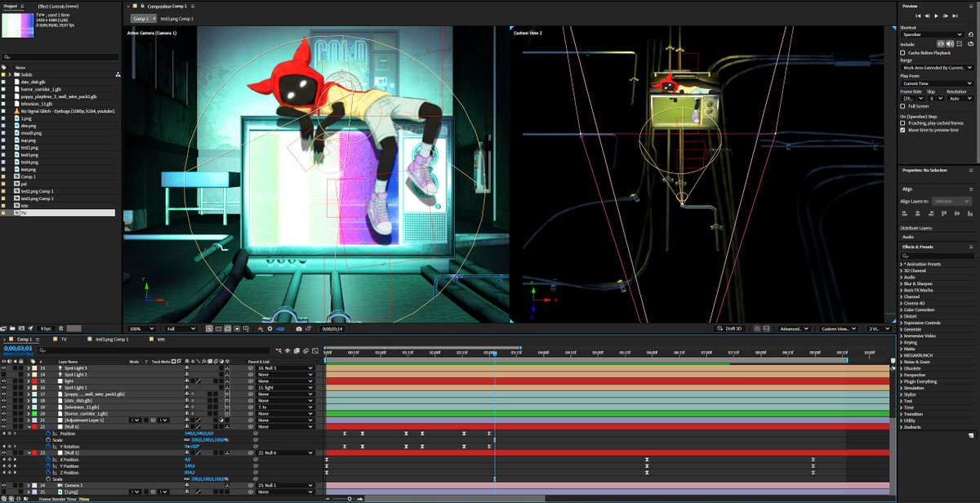Image resolution: width=980 pixels, height=503 pixels.
Task: Hide the Camera 1 layer
Action: [x=4, y=485]
